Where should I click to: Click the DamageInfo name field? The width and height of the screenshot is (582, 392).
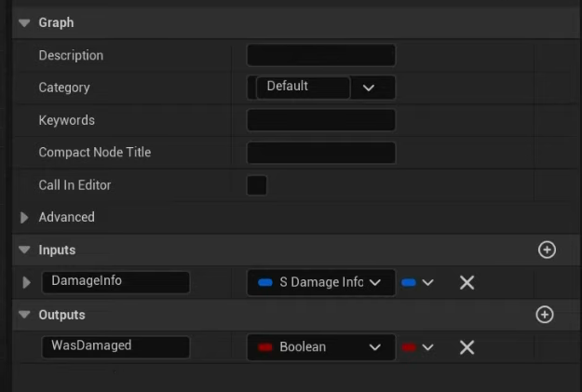pos(115,281)
